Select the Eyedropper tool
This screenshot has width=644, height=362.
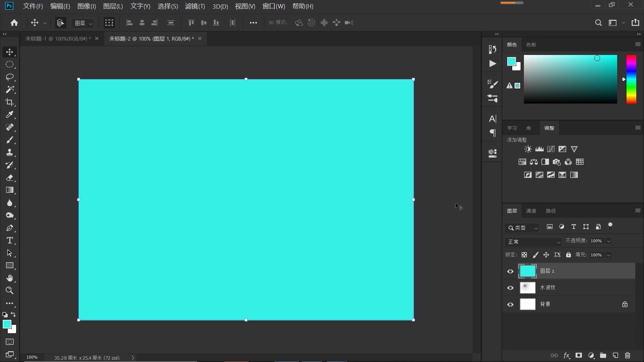pos(9,115)
